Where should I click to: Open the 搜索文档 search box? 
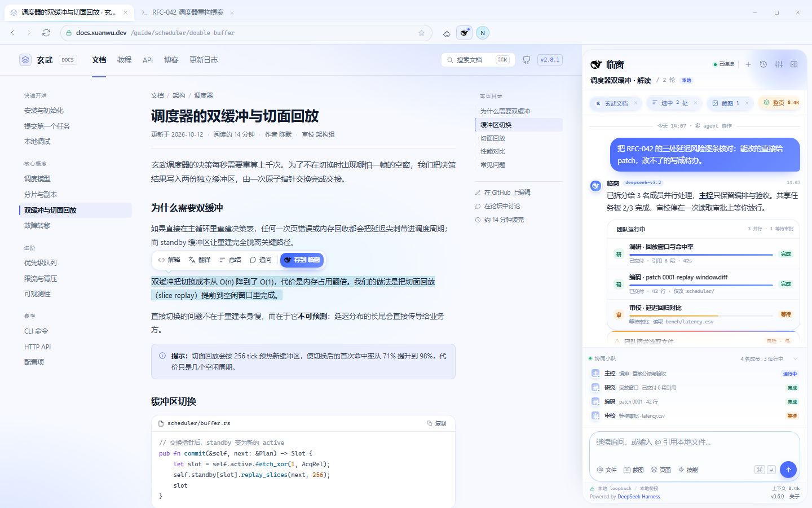[x=478, y=60]
